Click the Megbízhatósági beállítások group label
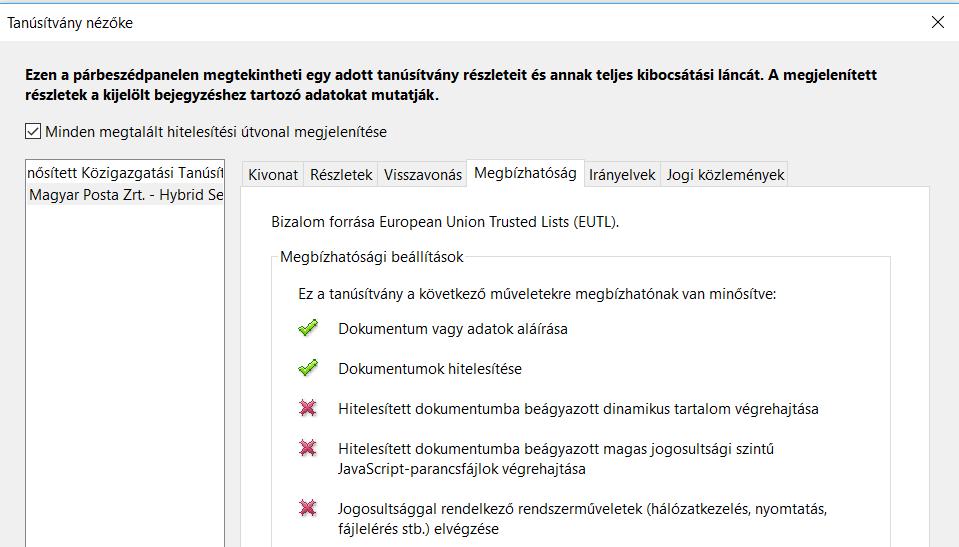The image size is (959, 547). tap(371, 257)
